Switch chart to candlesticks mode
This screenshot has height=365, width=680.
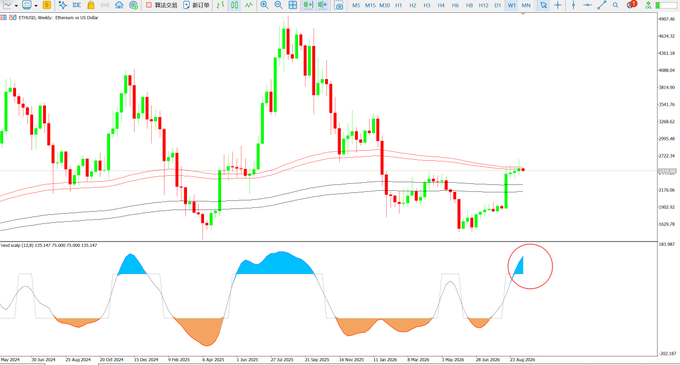coord(234,5)
